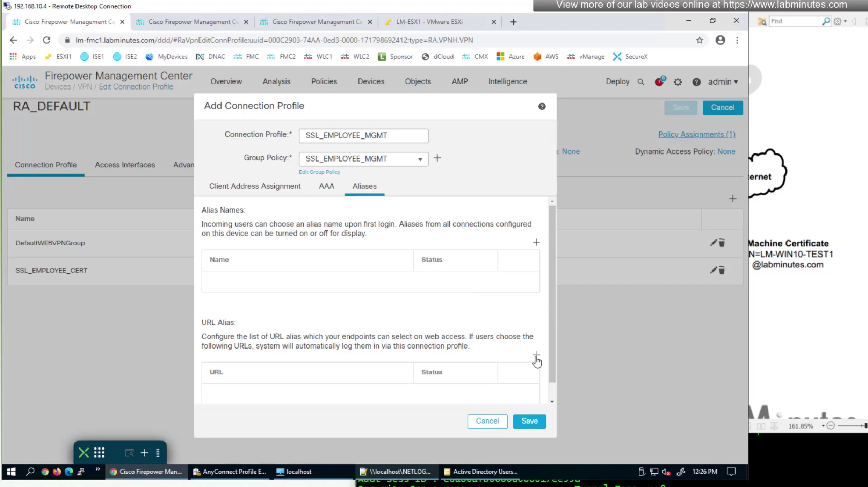Click dialog vertical scrollbar down arrow
This screenshot has width=868, height=487.
(x=552, y=401)
